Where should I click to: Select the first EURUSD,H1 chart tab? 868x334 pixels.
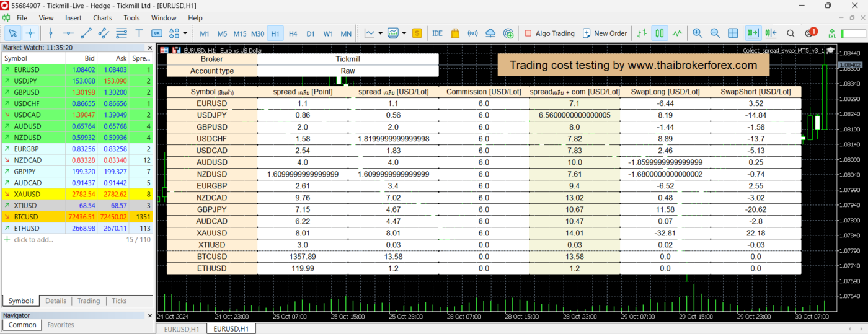click(182, 328)
